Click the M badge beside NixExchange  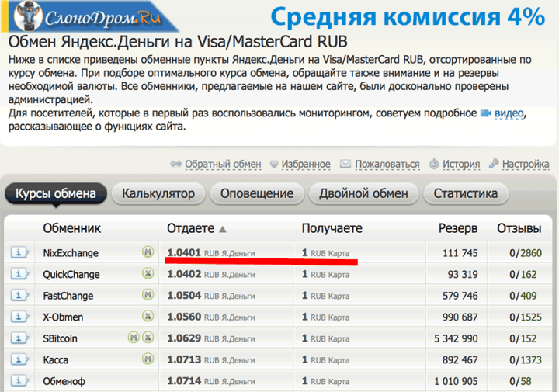click(148, 252)
